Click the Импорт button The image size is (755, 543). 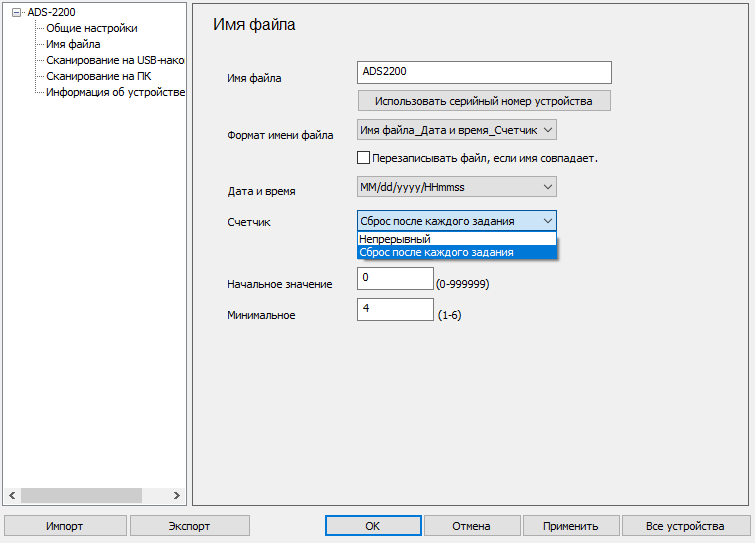tap(65, 526)
